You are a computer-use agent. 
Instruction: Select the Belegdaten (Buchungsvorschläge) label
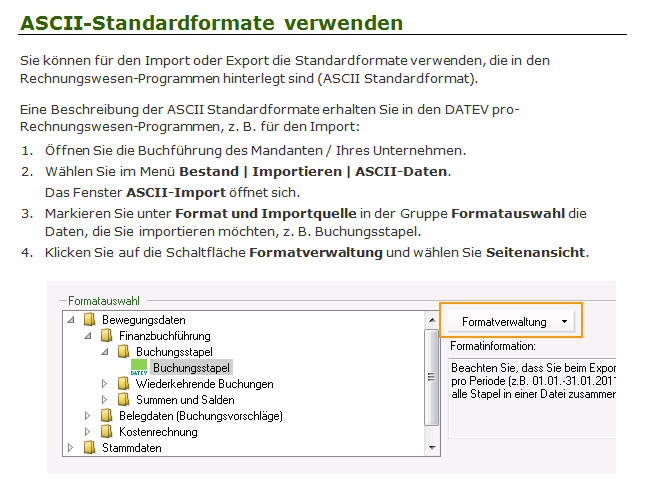[x=200, y=416]
